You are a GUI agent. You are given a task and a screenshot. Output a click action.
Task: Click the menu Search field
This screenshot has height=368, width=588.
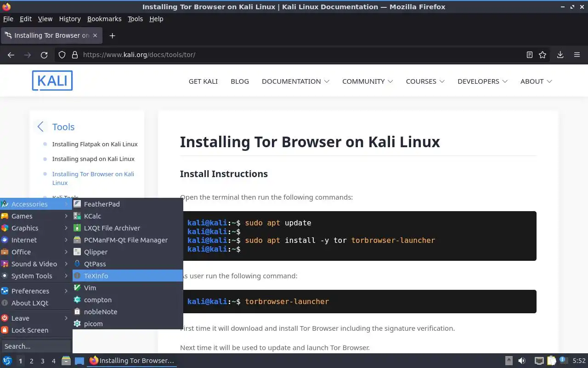pyautogui.click(x=36, y=346)
